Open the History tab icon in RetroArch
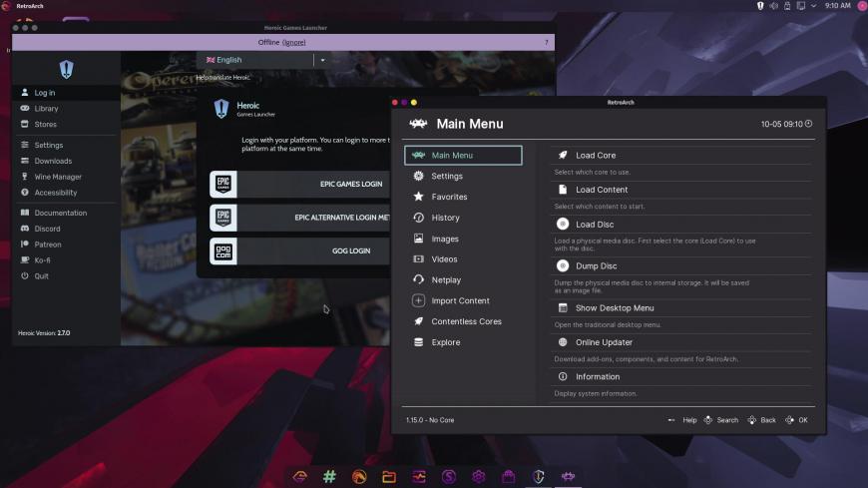The image size is (868, 488). pyautogui.click(x=418, y=218)
